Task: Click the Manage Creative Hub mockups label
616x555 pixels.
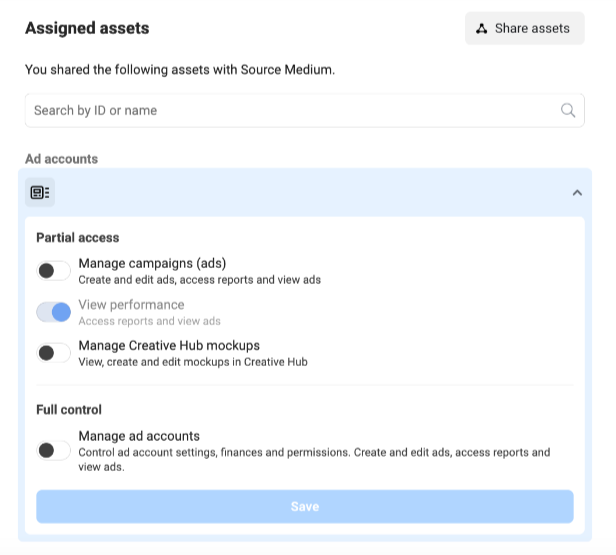Action: [169, 346]
